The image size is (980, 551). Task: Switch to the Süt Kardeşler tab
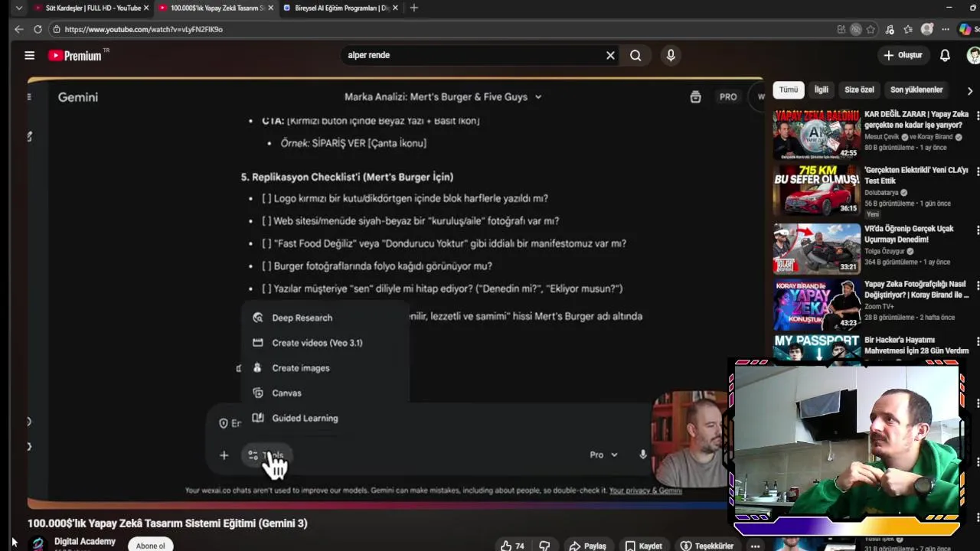click(x=92, y=8)
